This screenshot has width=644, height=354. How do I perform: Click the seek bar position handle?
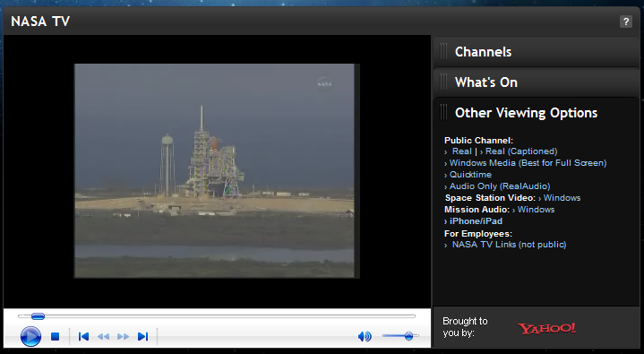pos(38,316)
